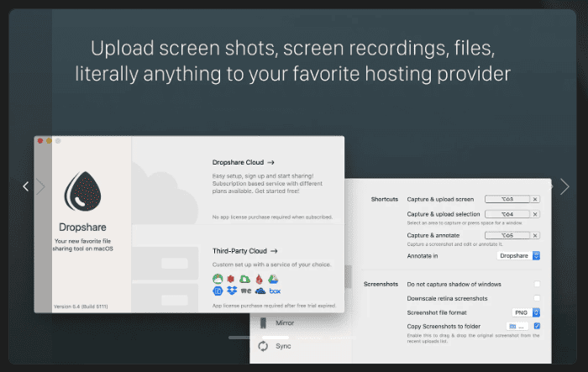The image size is (588, 372).
Task: Click the Dropshare drop logo
Action: (x=82, y=191)
